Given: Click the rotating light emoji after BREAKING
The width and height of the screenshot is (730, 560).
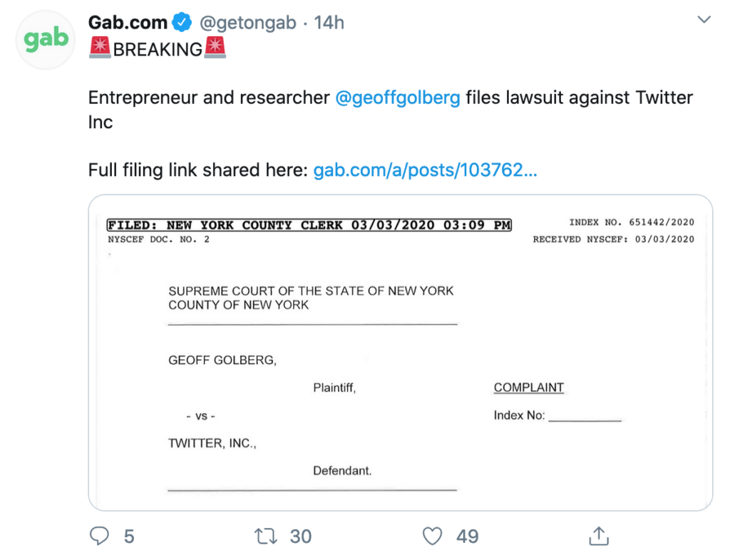Looking at the screenshot, I should (217, 49).
